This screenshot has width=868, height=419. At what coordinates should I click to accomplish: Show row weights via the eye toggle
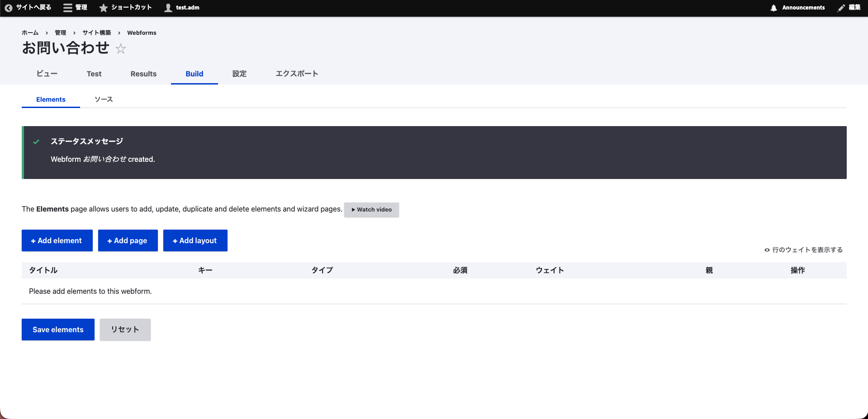803,250
